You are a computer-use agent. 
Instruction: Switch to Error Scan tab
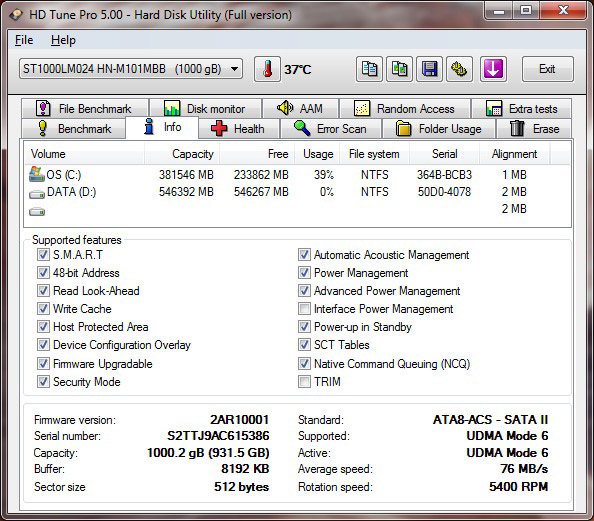click(331, 128)
